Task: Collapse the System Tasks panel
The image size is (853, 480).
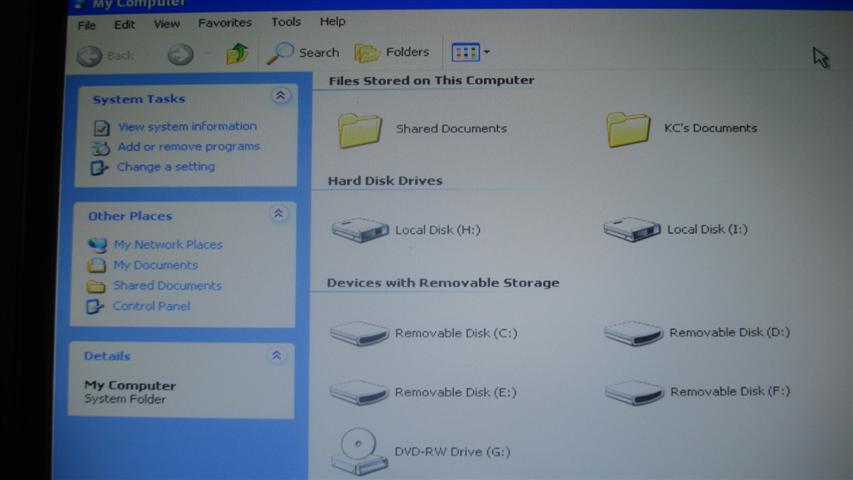Action: pyautogui.click(x=280, y=96)
